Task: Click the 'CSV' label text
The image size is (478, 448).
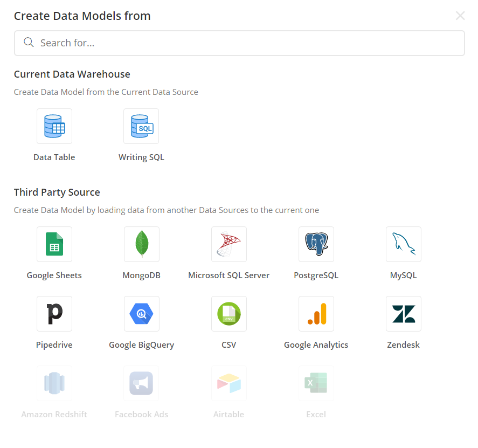Action: pyautogui.click(x=228, y=345)
